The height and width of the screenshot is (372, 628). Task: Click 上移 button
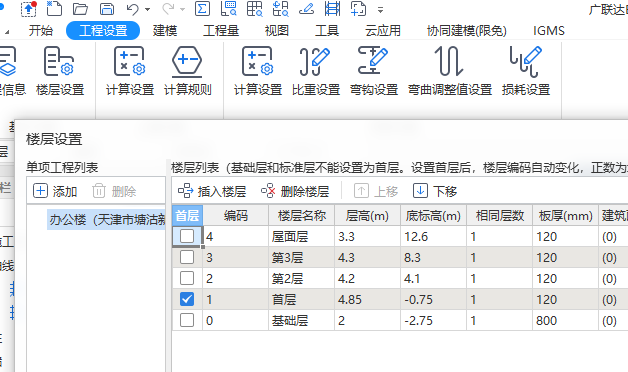point(376,191)
